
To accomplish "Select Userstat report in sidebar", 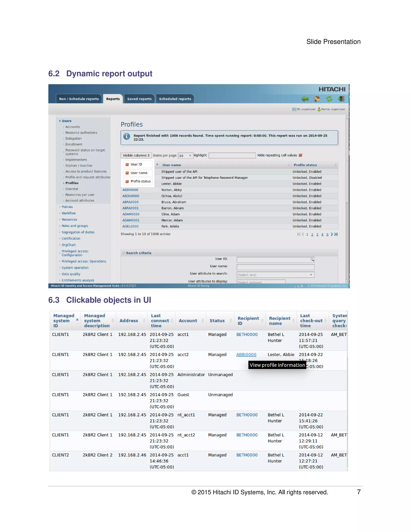I will (72, 189).
